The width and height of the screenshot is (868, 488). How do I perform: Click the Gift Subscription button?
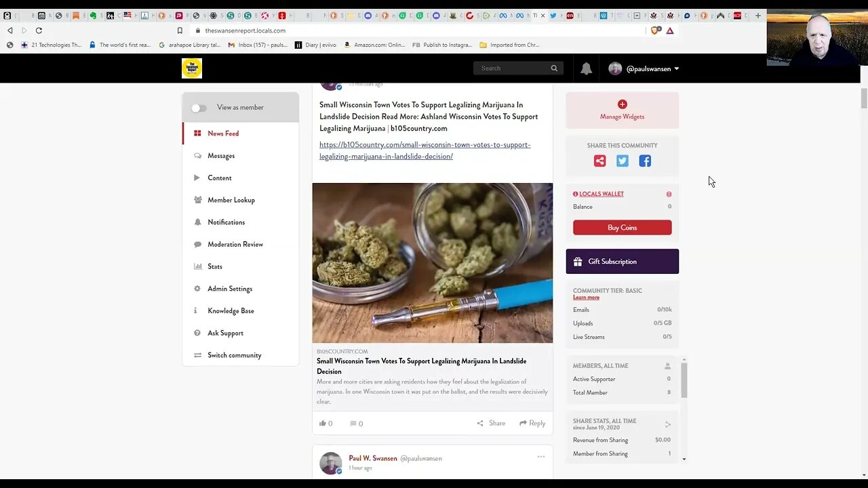tap(623, 262)
